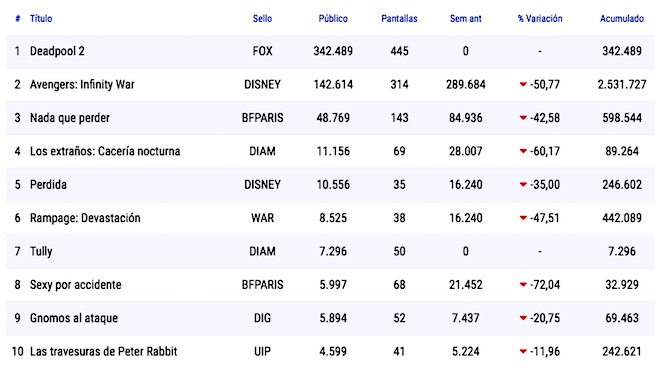Viewport: 655px width, 368px height.
Task: Select the Tully movie row title
Action: [x=41, y=251]
